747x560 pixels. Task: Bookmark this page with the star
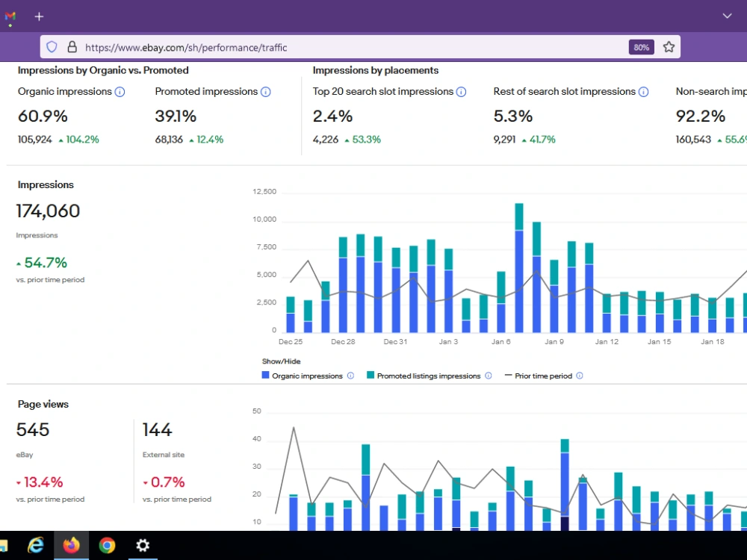coord(669,46)
